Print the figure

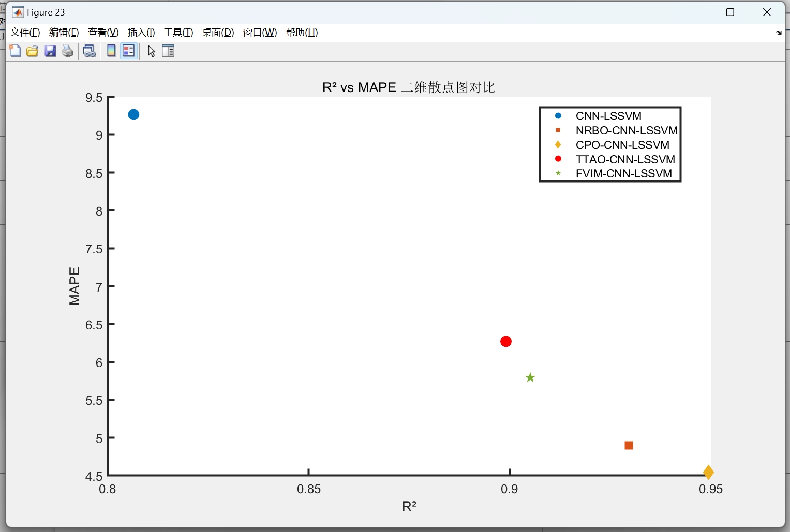67,51
